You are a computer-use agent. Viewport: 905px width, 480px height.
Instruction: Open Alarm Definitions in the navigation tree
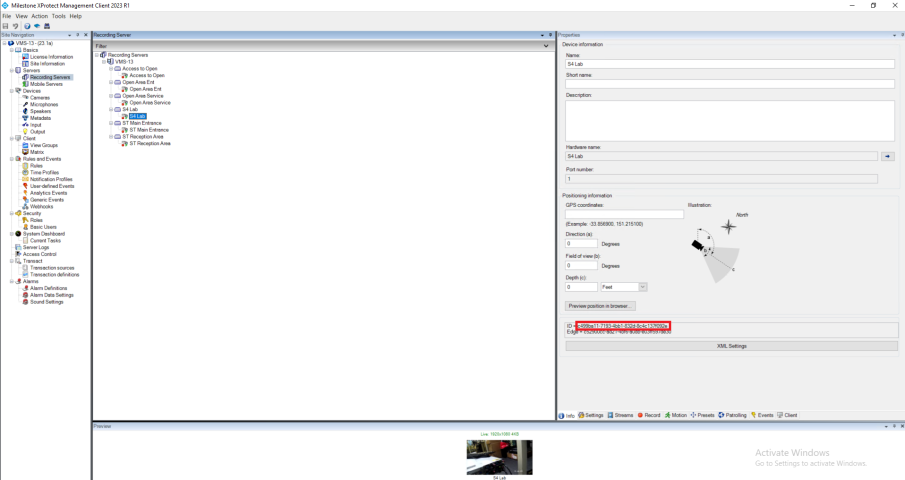click(48, 288)
